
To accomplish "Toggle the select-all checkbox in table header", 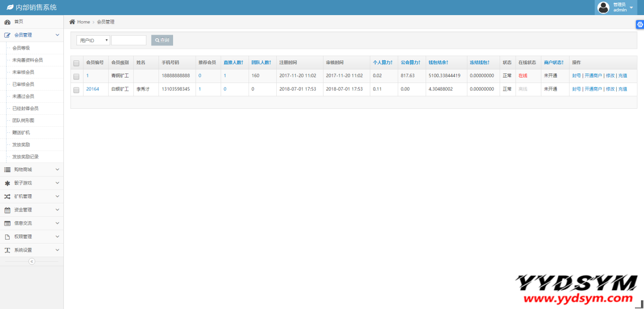I will [76, 63].
